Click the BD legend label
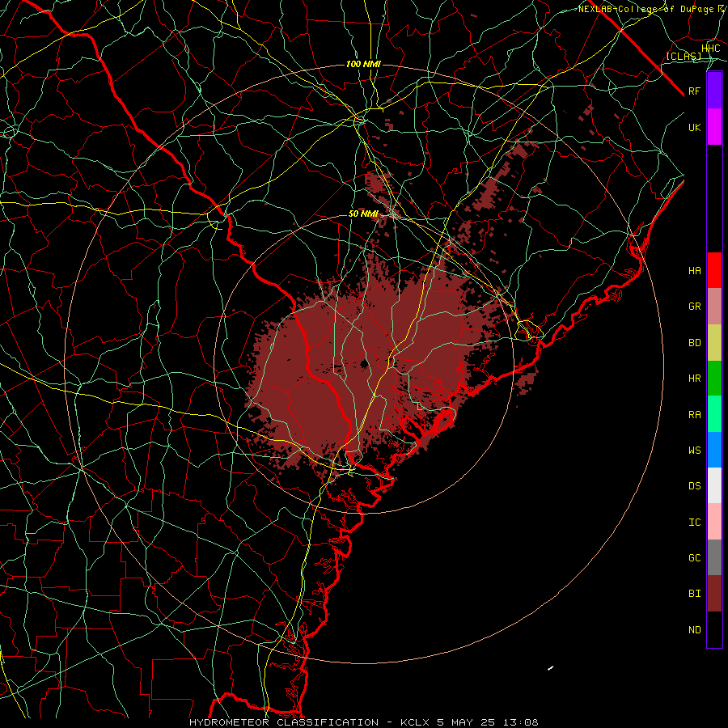Viewport: 728px width, 728px height. click(695, 343)
